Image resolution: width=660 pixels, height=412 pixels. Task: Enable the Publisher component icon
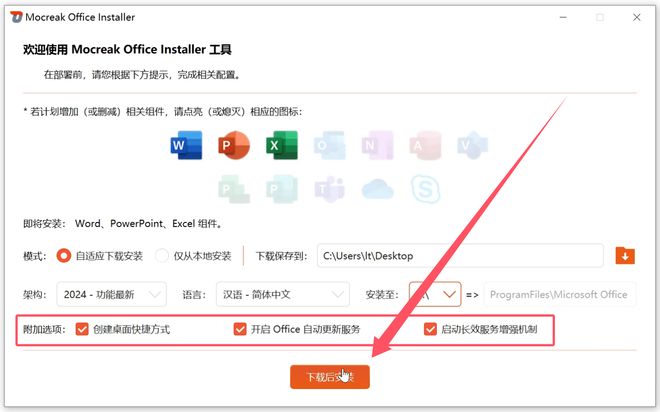click(282, 189)
